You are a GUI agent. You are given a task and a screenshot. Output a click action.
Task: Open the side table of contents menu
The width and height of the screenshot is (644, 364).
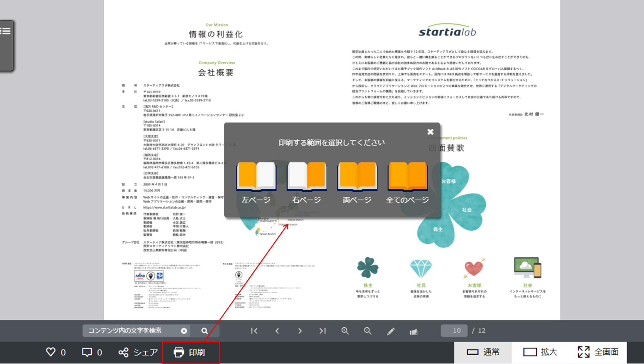[x=6, y=31]
